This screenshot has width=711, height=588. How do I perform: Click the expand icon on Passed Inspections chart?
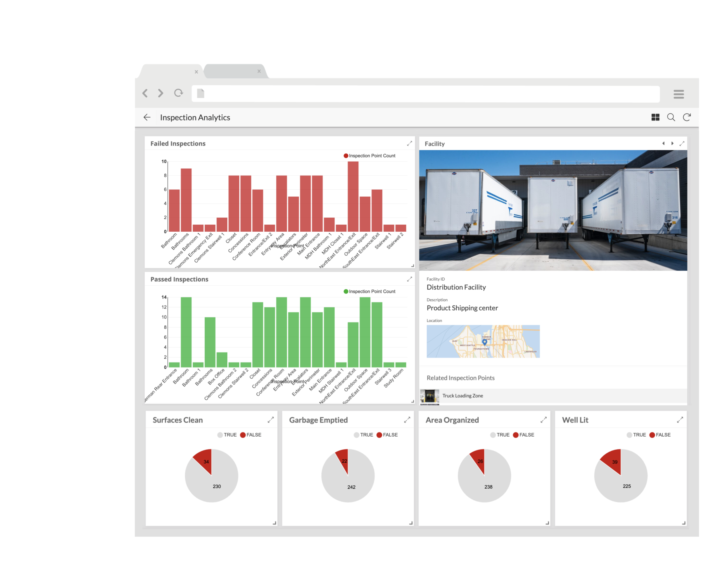pyautogui.click(x=410, y=279)
